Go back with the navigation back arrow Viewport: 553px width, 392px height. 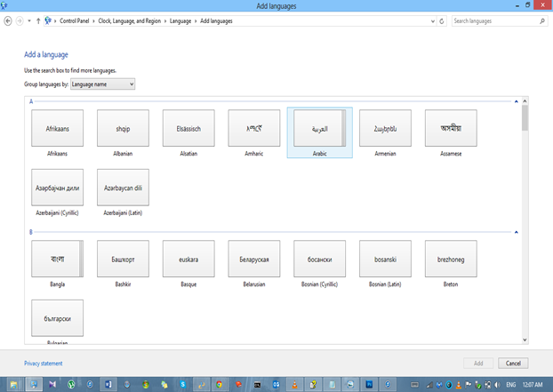8,21
